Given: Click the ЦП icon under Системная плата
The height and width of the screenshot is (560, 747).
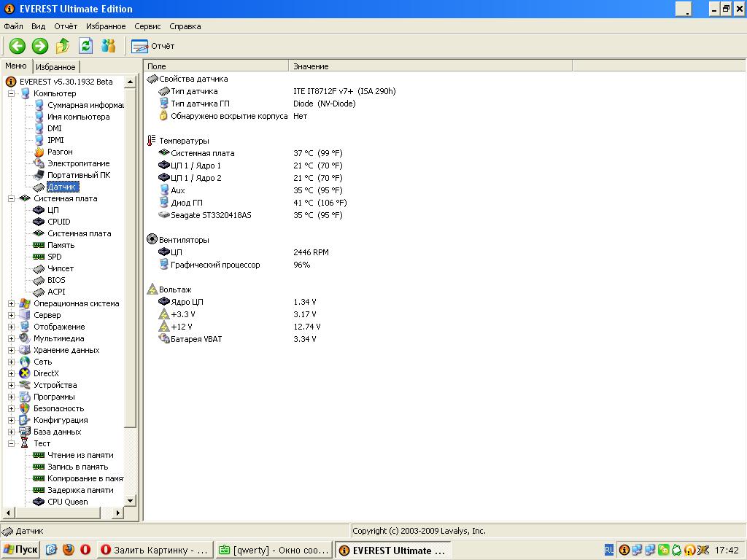Looking at the screenshot, I should click(39, 210).
